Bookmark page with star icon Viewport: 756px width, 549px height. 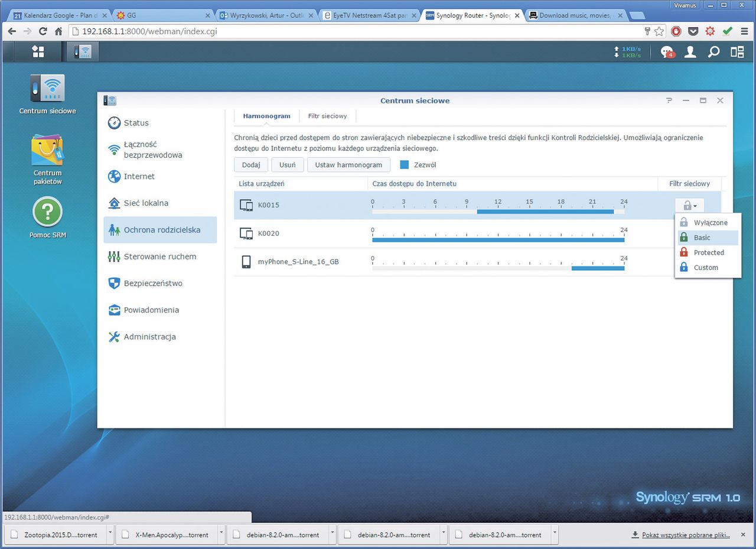pyautogui.click(x=659, y=31)
